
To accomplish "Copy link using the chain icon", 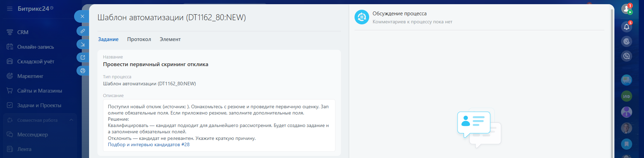I will (x=83, y=31).
